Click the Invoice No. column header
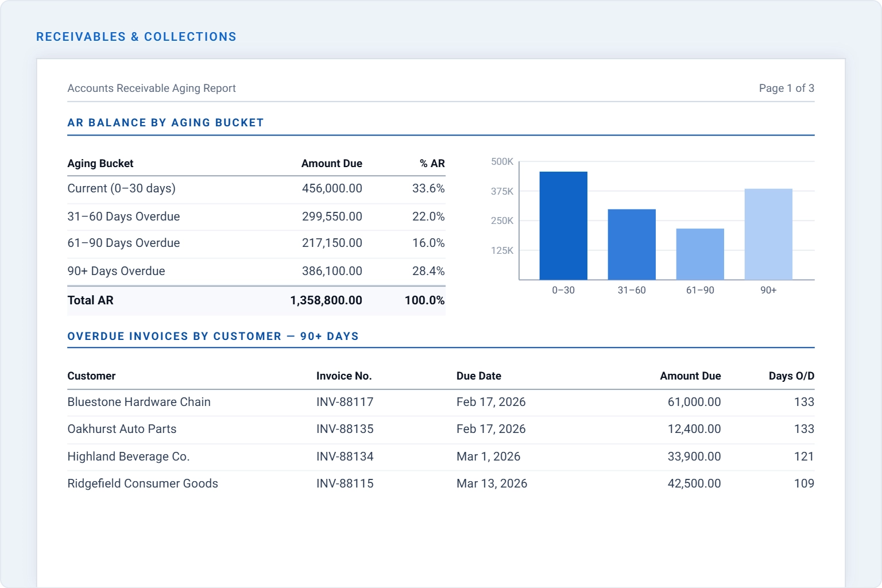 click(x=344, y=376)
